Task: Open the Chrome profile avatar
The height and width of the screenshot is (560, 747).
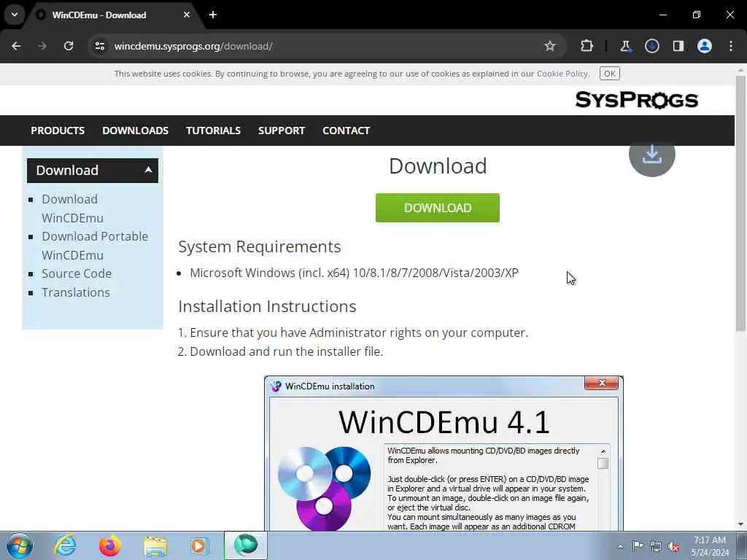Action: [x=705, y=46]
